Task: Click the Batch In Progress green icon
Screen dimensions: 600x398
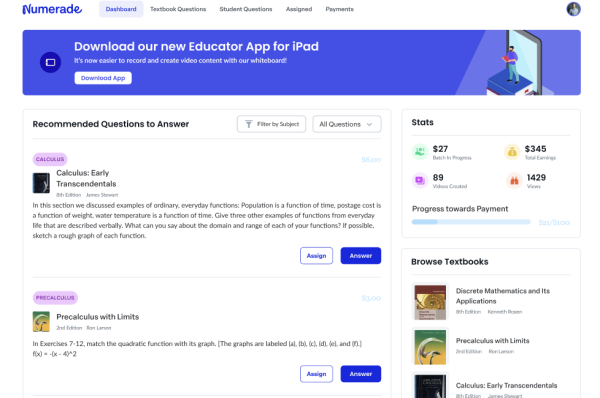Action: tap(420, 152)
